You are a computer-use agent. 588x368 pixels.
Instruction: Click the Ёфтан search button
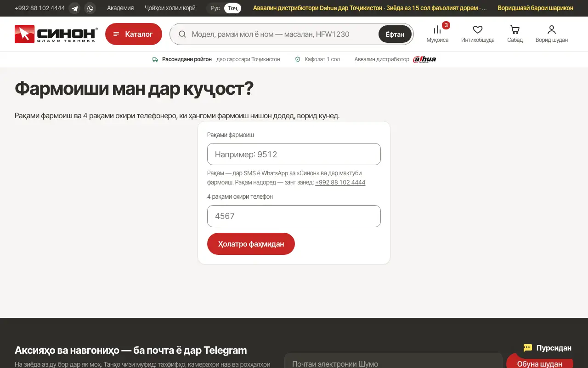pos(395,34)
